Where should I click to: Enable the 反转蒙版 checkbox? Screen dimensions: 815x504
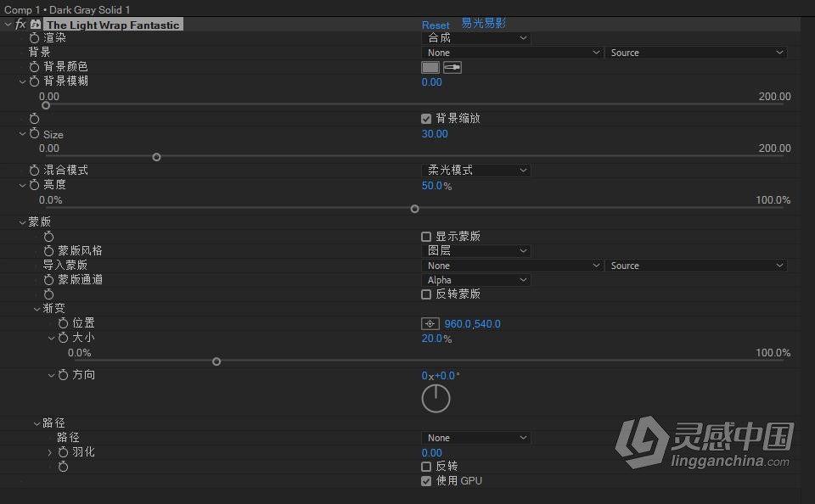tap(426, 294)
